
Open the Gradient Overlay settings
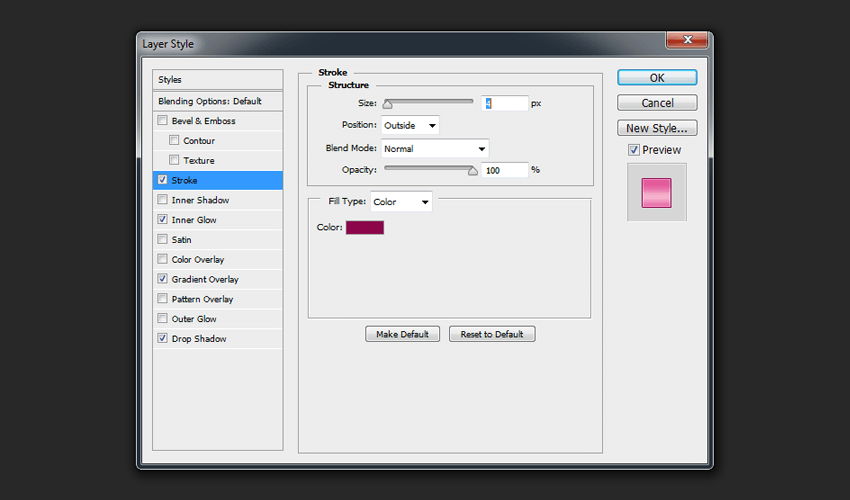[205, 279]
